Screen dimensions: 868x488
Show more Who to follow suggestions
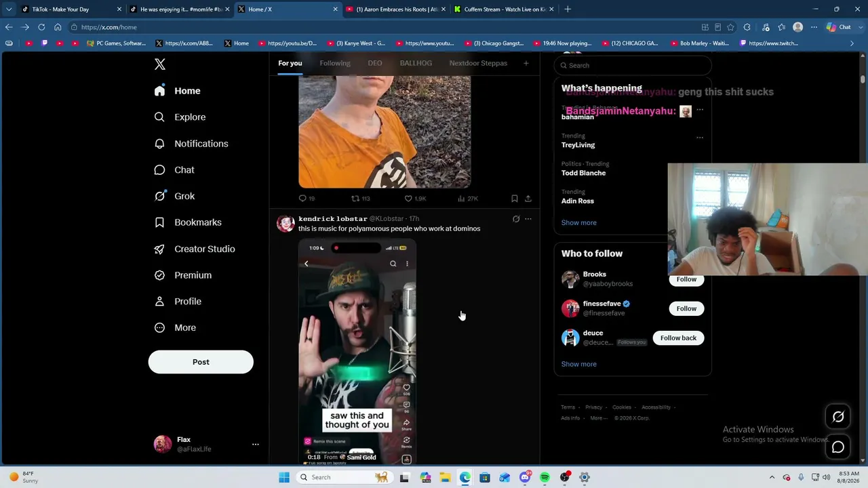point(578,365)
